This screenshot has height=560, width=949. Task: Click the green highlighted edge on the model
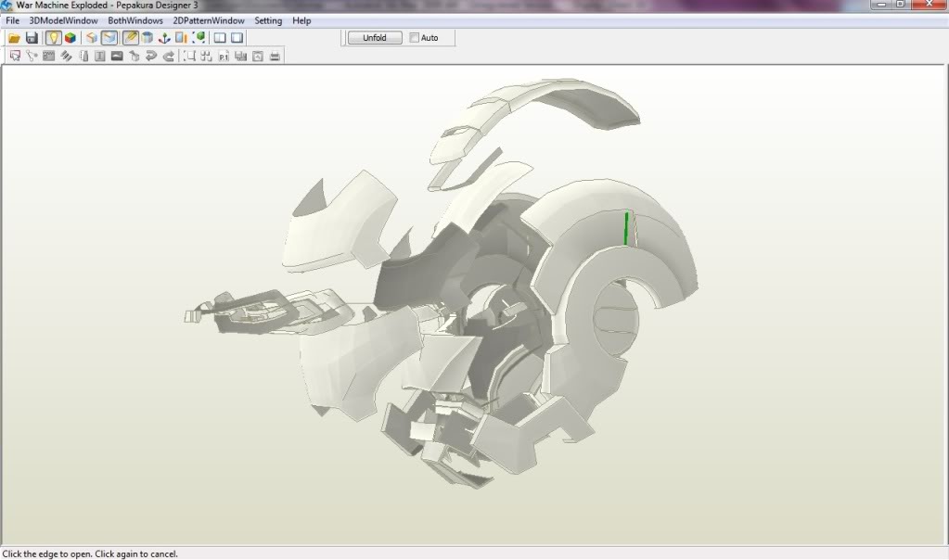(x=626, y=229)
